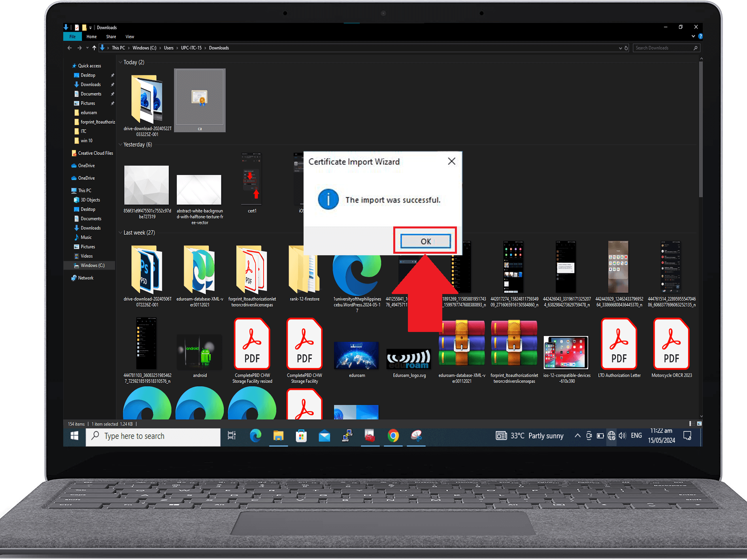This screenshot has width=747, height=560.
Task: Select rank-12-firestore folder
Action: tap(304, 273)
